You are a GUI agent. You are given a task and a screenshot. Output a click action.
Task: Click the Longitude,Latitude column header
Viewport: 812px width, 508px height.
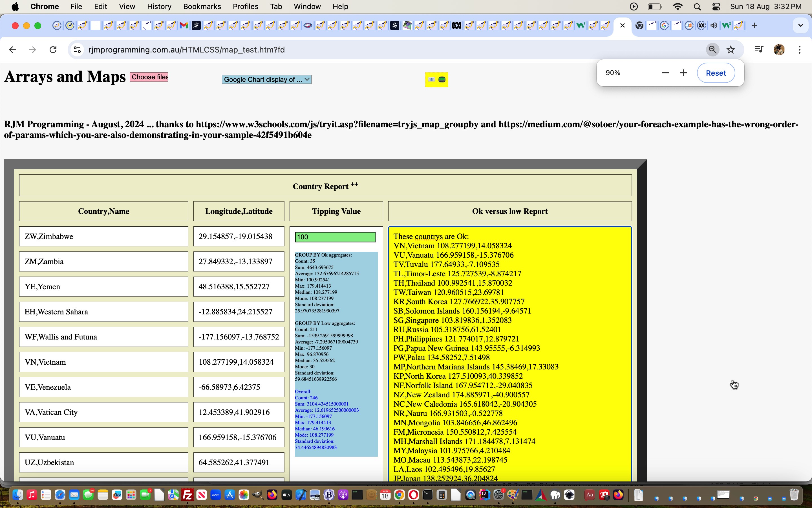pyautogui.click(x=239, y=211)
